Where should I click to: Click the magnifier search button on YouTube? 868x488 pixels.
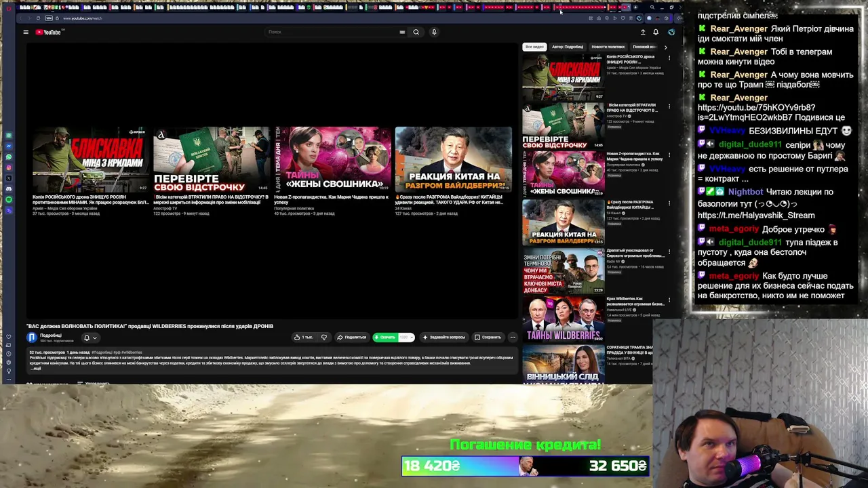(416, 32)
